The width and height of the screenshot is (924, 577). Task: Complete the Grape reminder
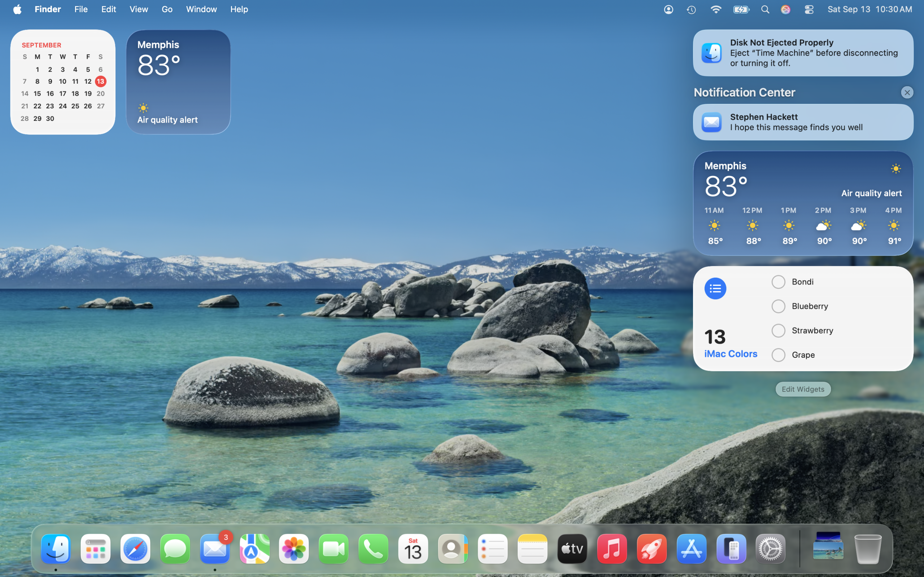778,355
